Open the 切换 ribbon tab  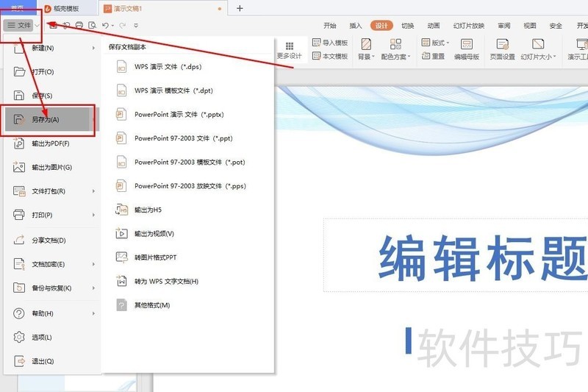tap(408, 26)
